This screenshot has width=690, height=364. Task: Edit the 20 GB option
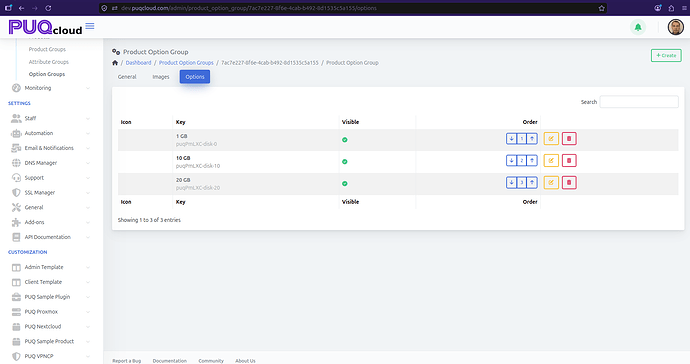tap(551, 182)
